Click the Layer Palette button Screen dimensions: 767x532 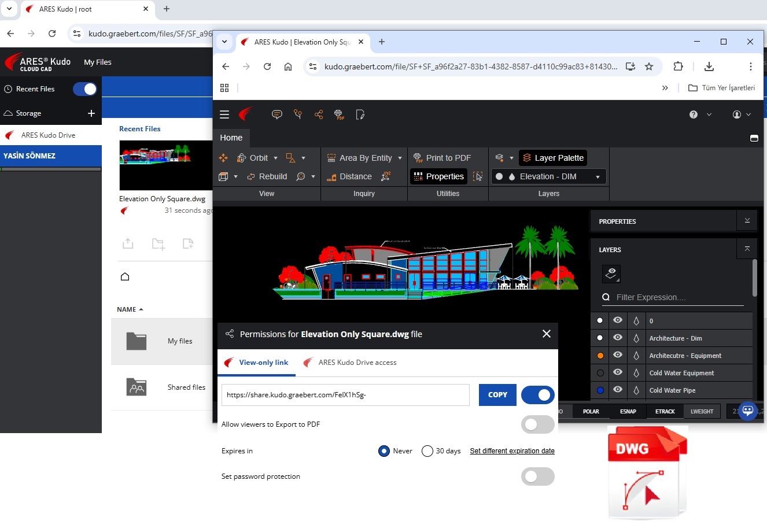[553, 158]
